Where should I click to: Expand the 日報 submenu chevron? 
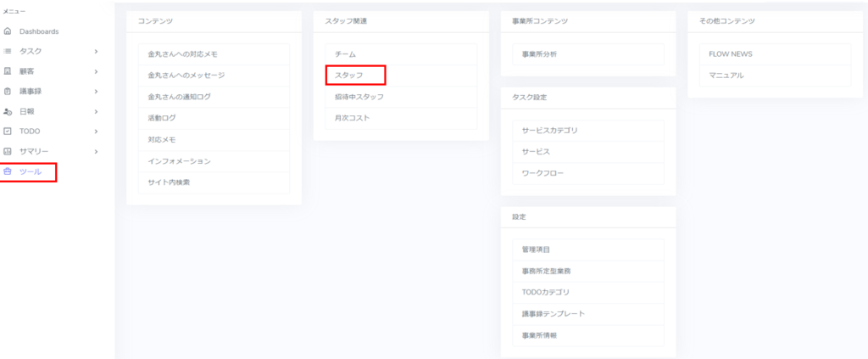click(x=96, y=111)
